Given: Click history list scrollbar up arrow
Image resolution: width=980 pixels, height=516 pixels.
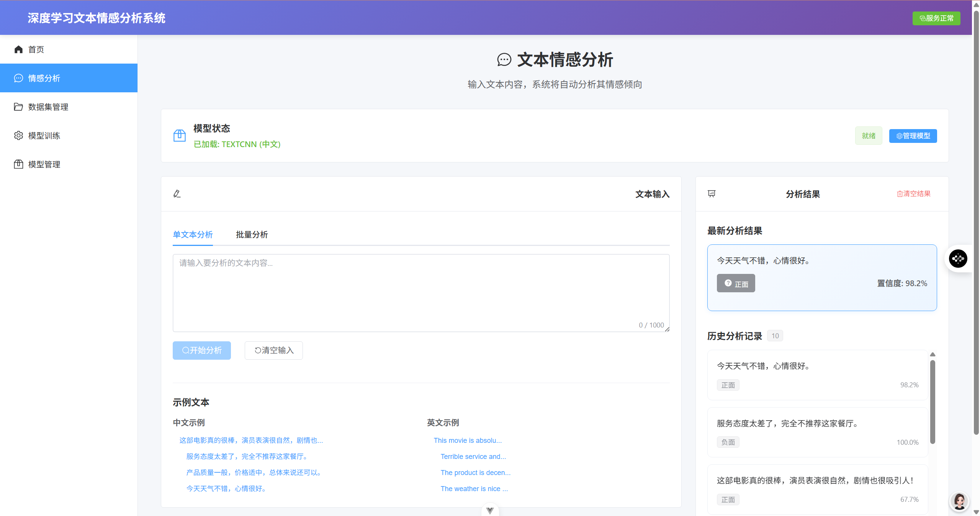Looking at the screenshot, I should pyautogui.click(x=933, y=354).
